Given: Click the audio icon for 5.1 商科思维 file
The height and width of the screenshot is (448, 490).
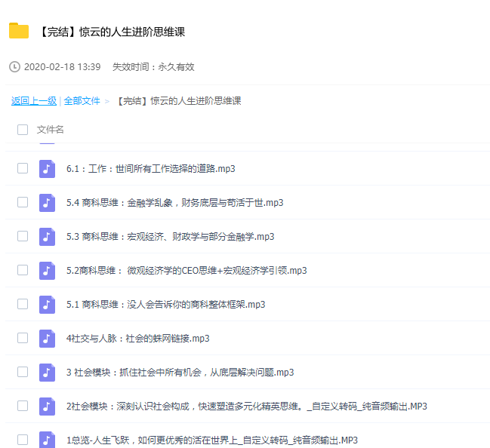Looking at the screenshot, I should coord(47,305).
